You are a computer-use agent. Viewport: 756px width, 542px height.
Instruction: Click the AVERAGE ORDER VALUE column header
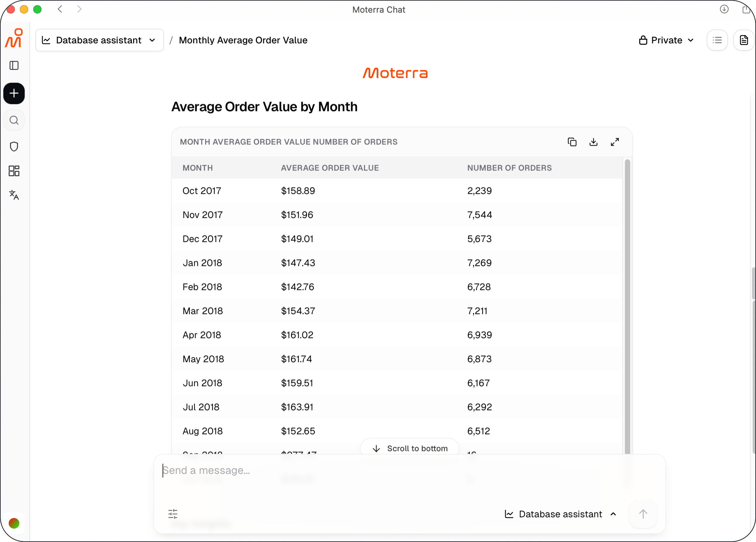point(330,168)
